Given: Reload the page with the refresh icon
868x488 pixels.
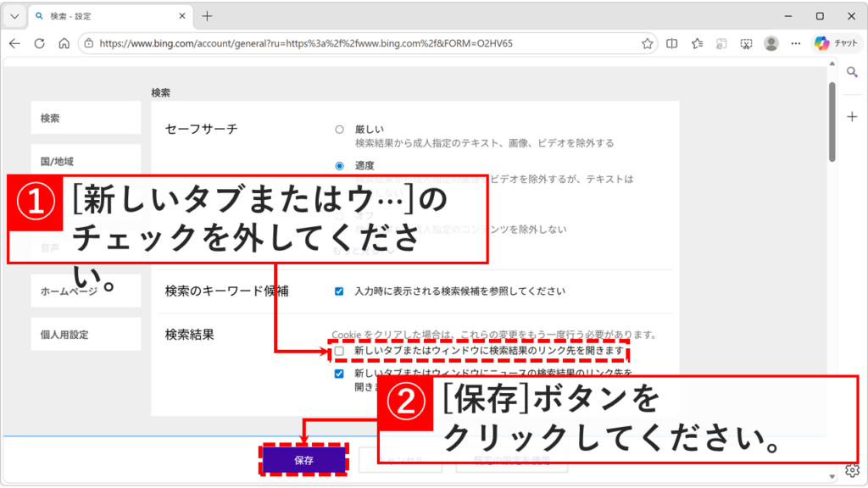Looking at the screenshot, I should coord(39,43).
